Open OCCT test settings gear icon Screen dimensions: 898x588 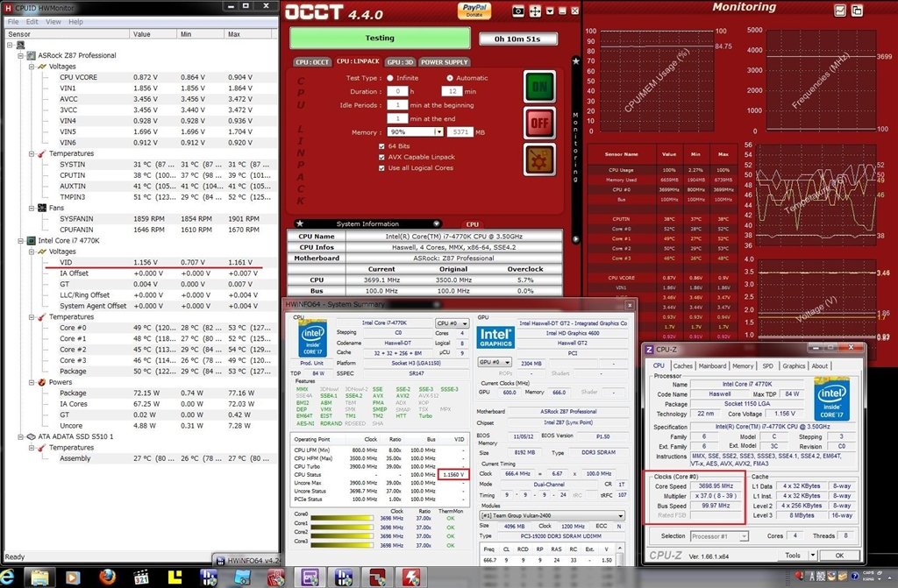[539, 159]
